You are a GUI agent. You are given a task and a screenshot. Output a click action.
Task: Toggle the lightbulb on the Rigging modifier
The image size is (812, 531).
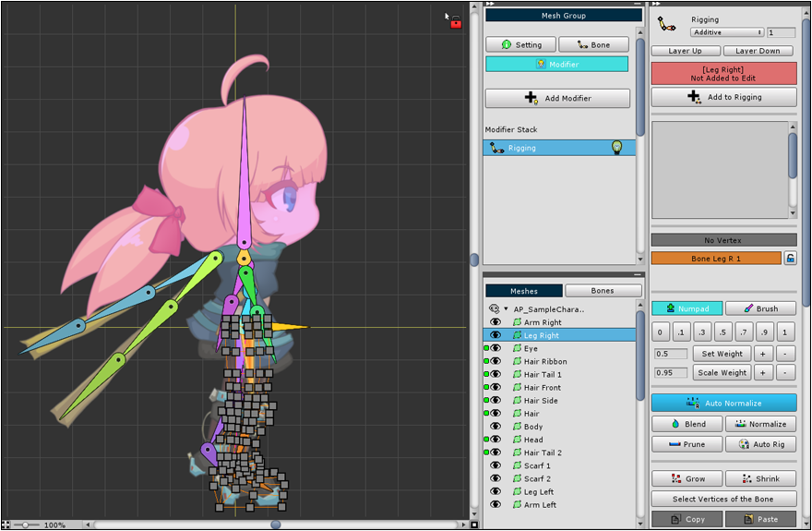click(617, 148)
